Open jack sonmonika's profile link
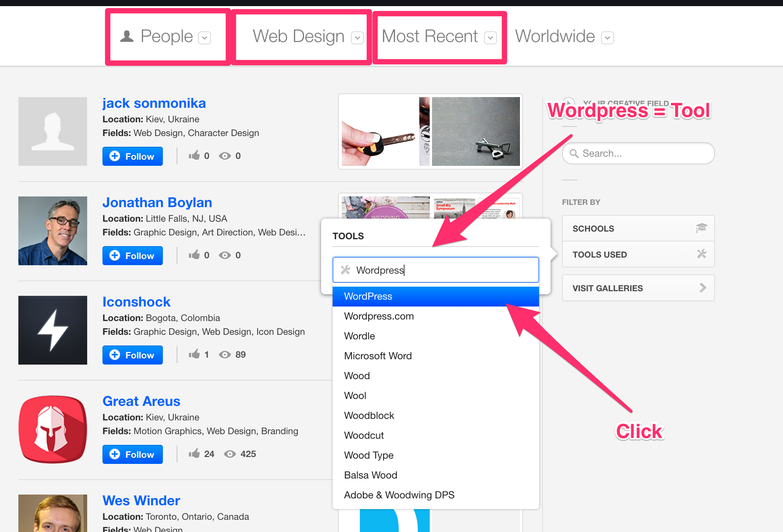Image resolution: width=783 pixels, height=532 pixels. coord(154,103)
